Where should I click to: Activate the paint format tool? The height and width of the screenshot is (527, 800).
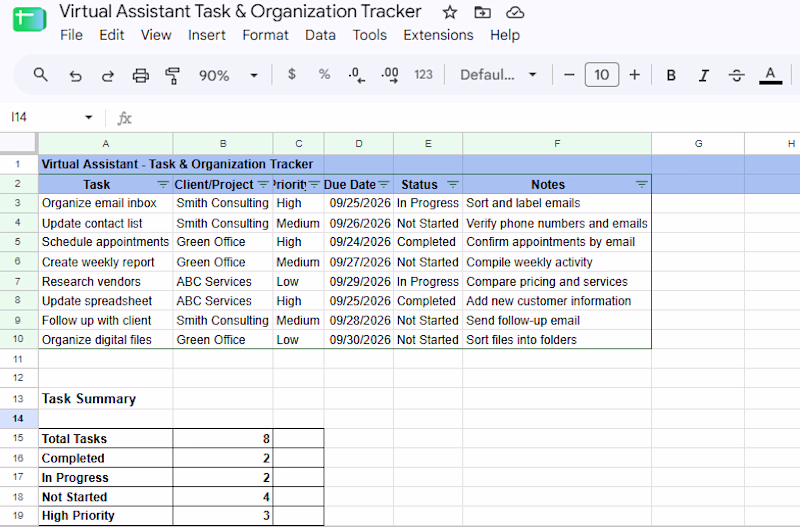point(173,76)
